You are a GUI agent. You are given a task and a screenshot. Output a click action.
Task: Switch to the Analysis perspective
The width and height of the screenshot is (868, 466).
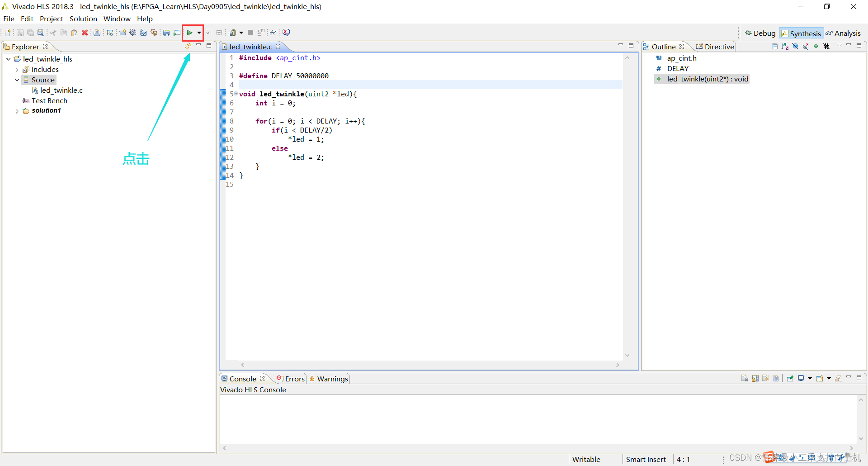coord(843,33)
